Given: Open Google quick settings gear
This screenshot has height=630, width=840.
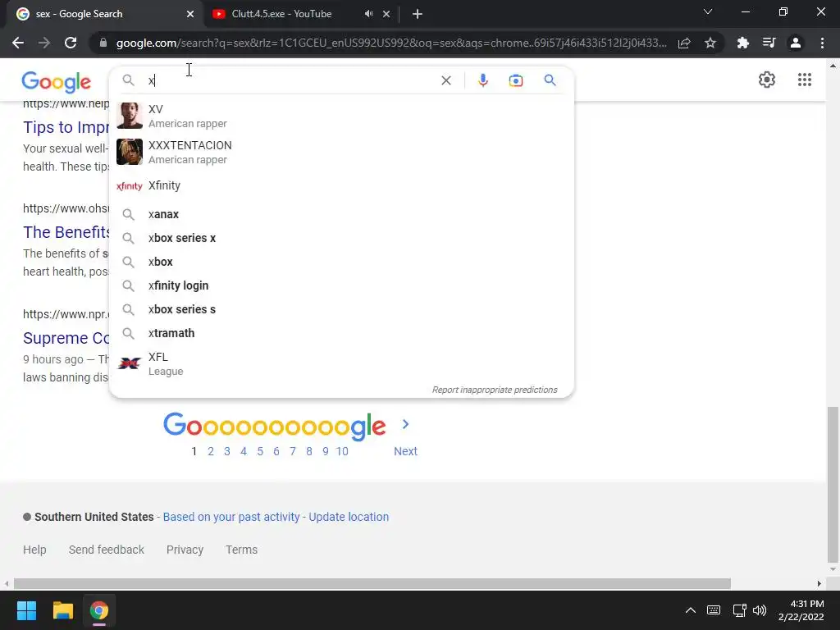Looking at the screenshot, I should (767, 80).
